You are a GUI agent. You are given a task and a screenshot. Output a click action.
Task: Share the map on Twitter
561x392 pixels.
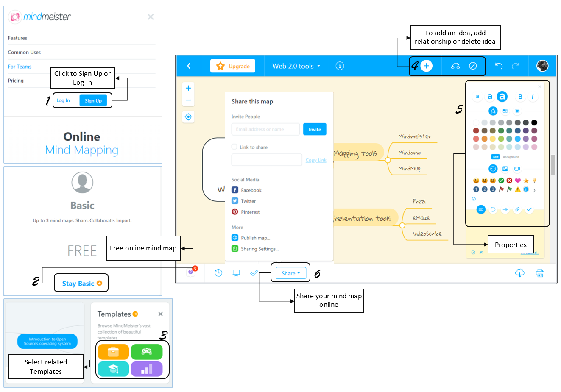pyautogui.click(x=244, y=201)
